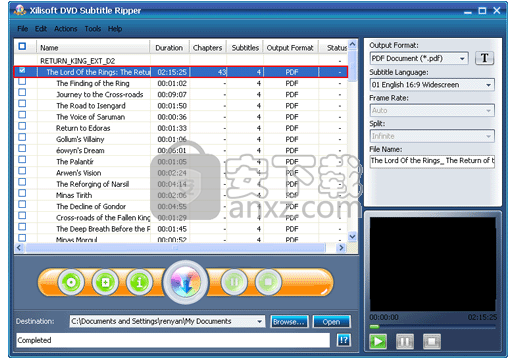Open the Help menu
This screenshot has width=517, height=364.
(x=115, y=29)
